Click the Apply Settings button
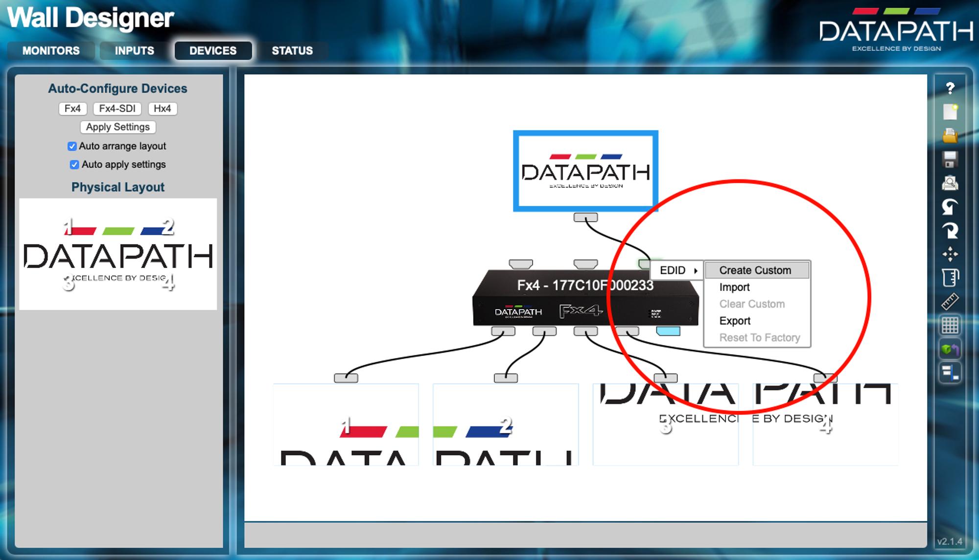This screenshot has height=560, width=979. coord(118,127)
